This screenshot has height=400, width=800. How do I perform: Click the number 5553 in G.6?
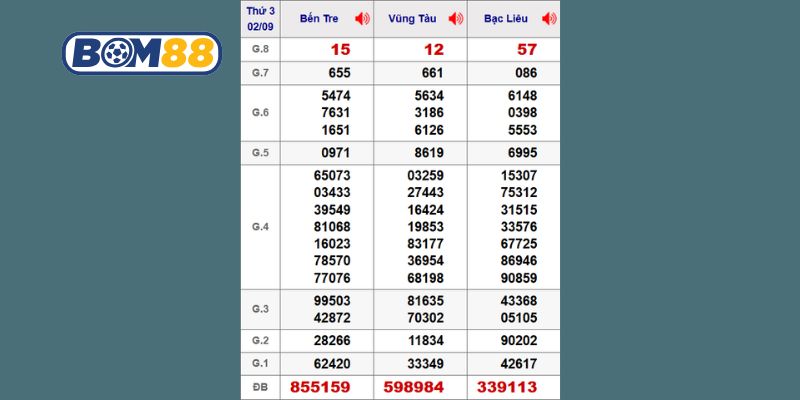tap(522, 130)
